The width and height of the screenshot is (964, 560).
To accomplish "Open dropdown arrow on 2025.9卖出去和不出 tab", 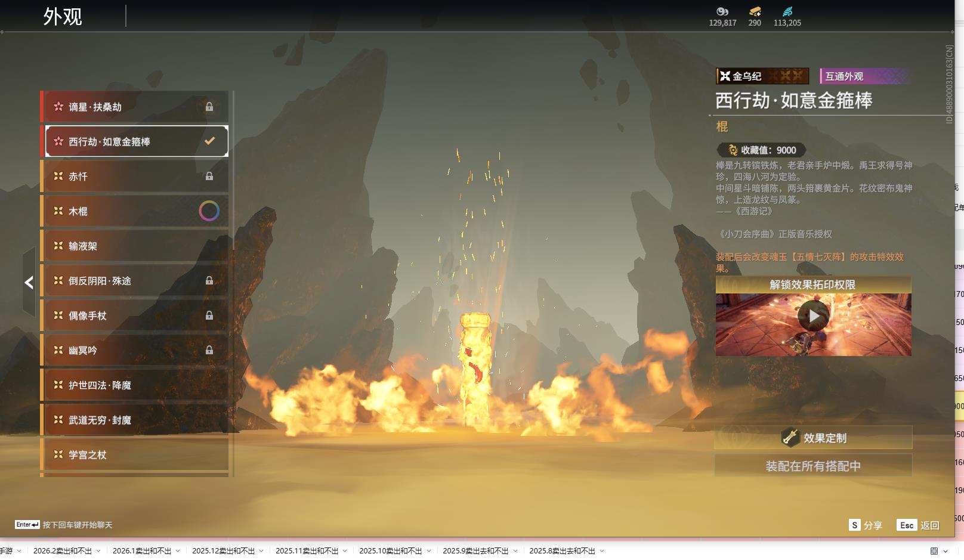I will click(515, 551).
